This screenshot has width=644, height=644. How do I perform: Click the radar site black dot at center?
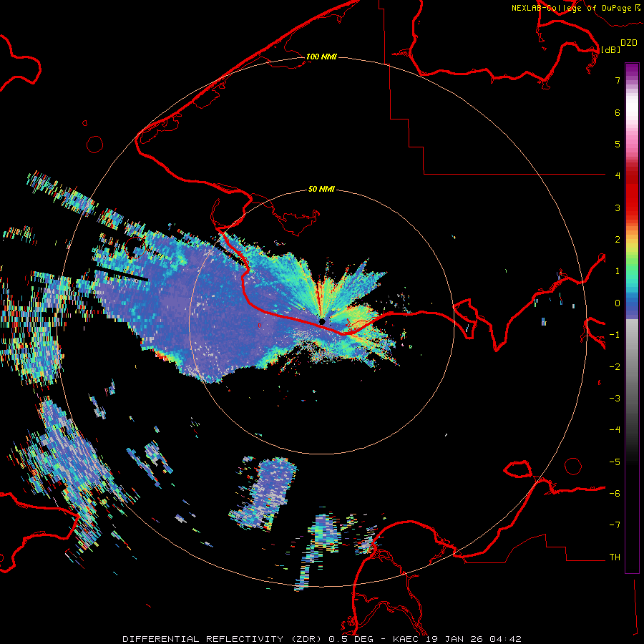pos(322,321)
